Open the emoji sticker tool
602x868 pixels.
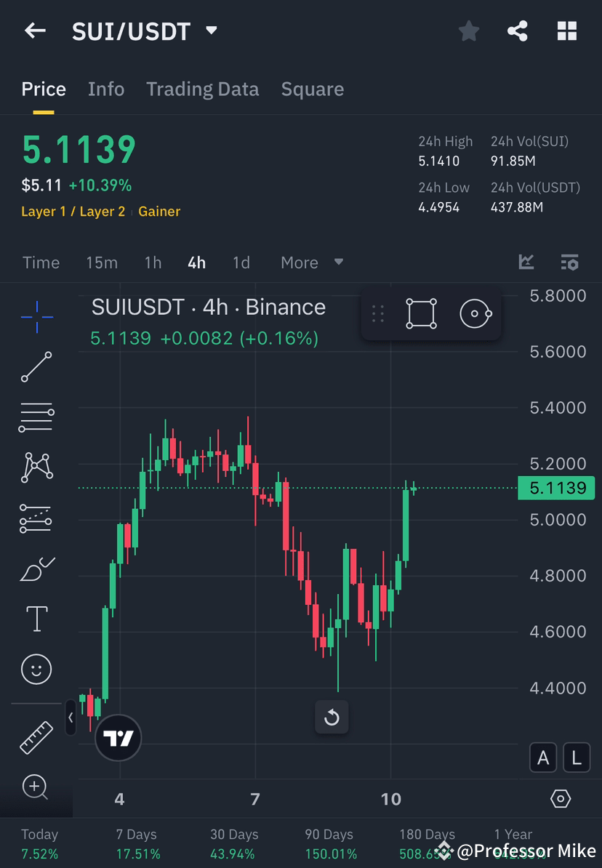point(36,669)
